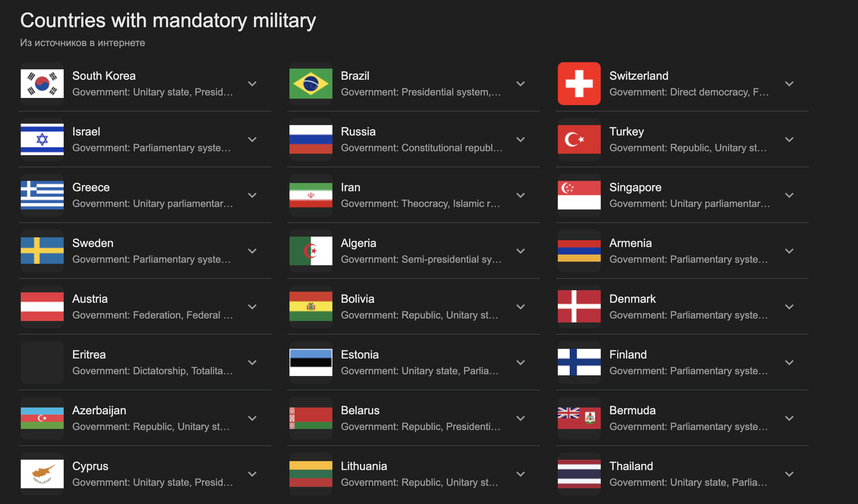This screenshot has width=858, height=504.
Task: Expand the Israel entry chevron
Action: pos(252,140)
